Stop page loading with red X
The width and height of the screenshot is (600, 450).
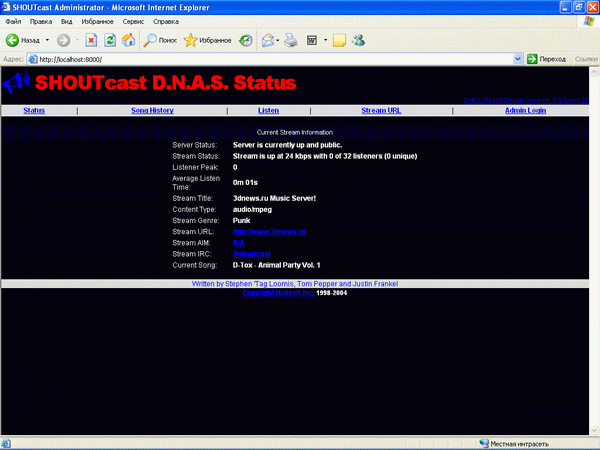pos(91,41)
